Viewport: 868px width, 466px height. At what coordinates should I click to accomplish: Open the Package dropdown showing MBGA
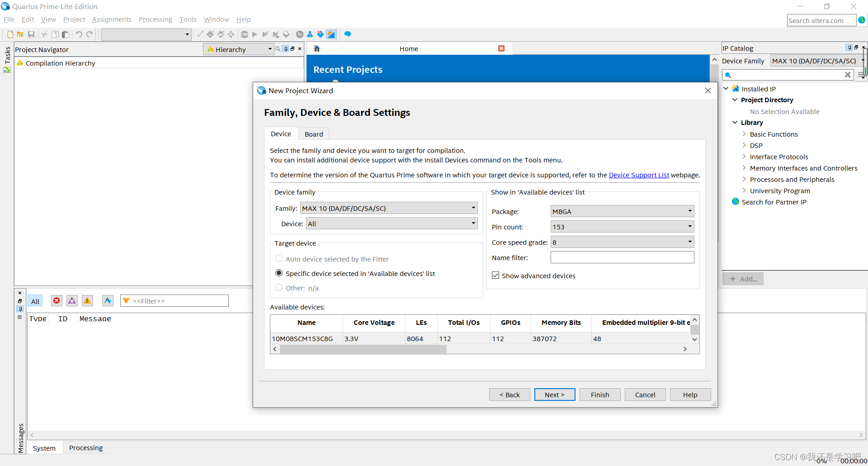[622, 211]
